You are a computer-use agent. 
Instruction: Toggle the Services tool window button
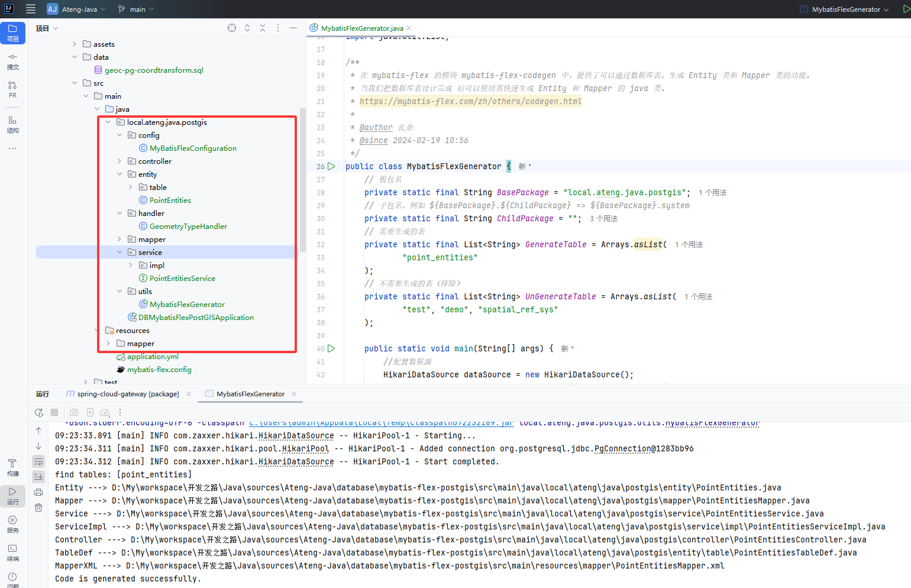12,524
